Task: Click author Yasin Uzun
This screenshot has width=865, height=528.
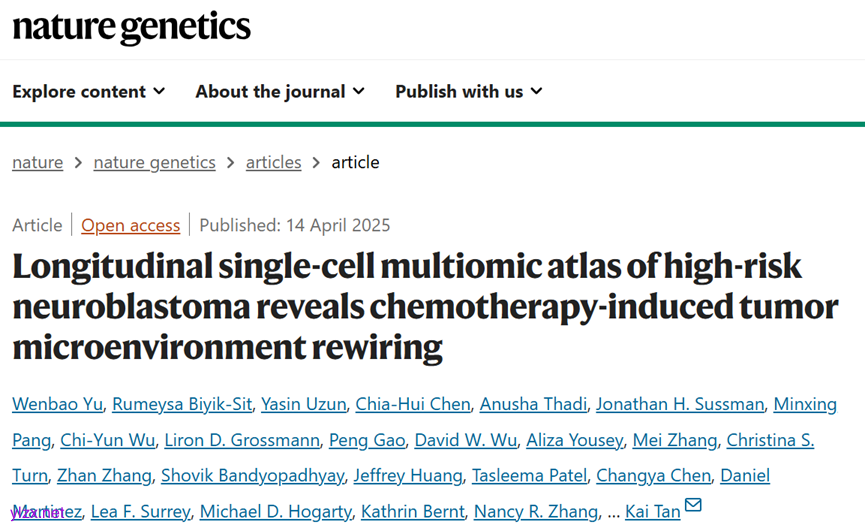Action: tap(303, 404)
